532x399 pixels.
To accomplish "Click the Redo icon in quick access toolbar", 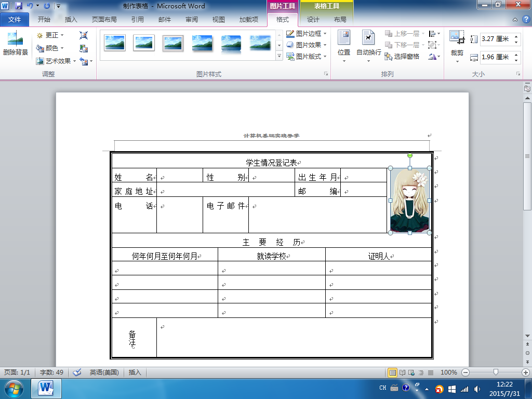I will [47, 6].
